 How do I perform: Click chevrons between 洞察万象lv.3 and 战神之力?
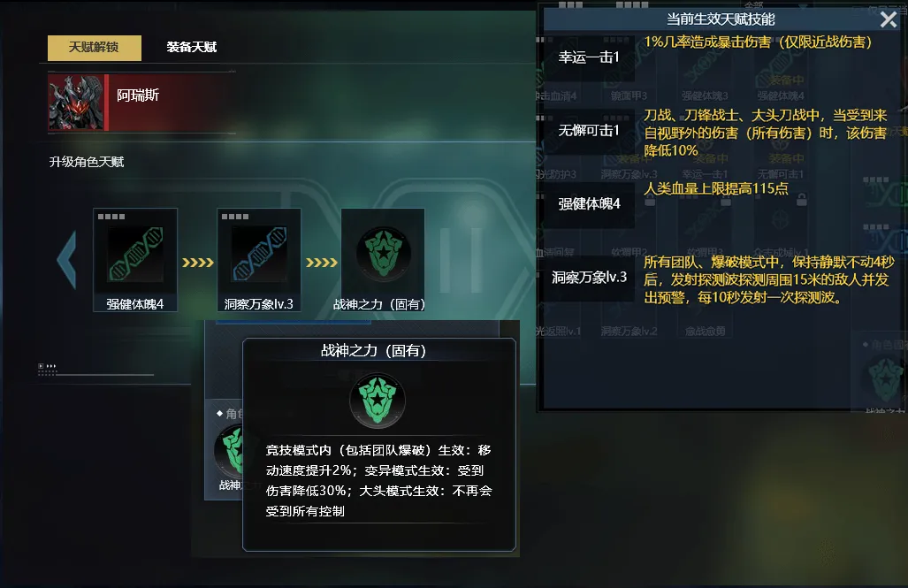point(322,263)
